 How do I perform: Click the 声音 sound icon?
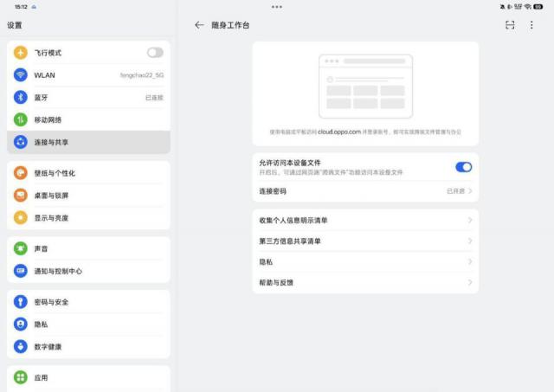[21, 248]
